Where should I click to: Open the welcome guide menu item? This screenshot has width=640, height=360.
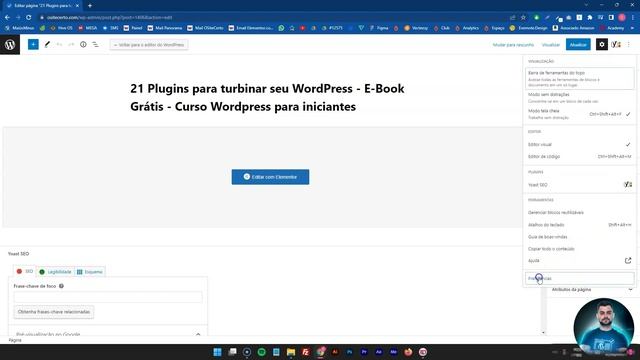(x=580, y=237)
